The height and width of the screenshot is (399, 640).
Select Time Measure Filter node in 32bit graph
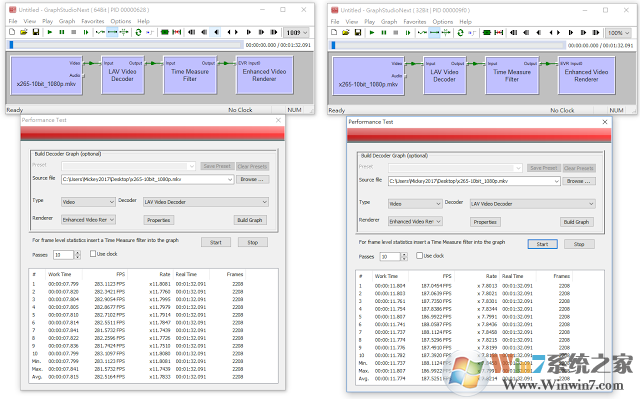[512, 76]
